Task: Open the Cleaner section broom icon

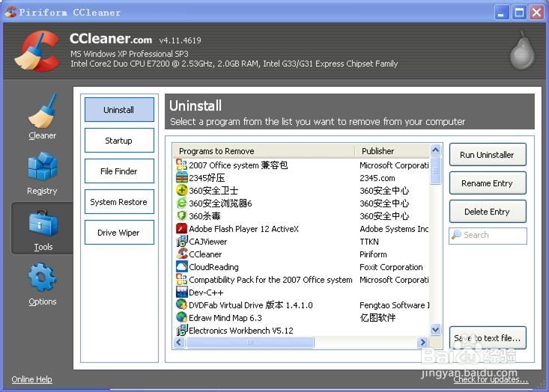Action: click(x=43, y=111)
